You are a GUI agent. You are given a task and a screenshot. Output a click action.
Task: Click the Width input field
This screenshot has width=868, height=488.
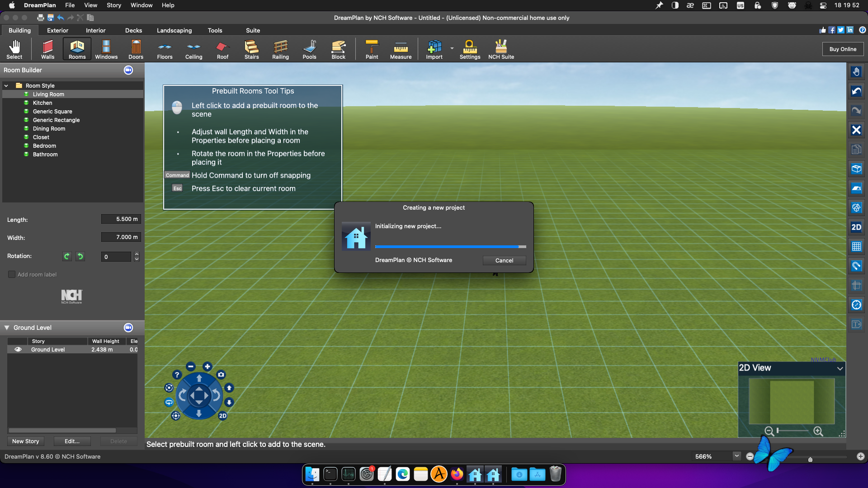(121, 237)
